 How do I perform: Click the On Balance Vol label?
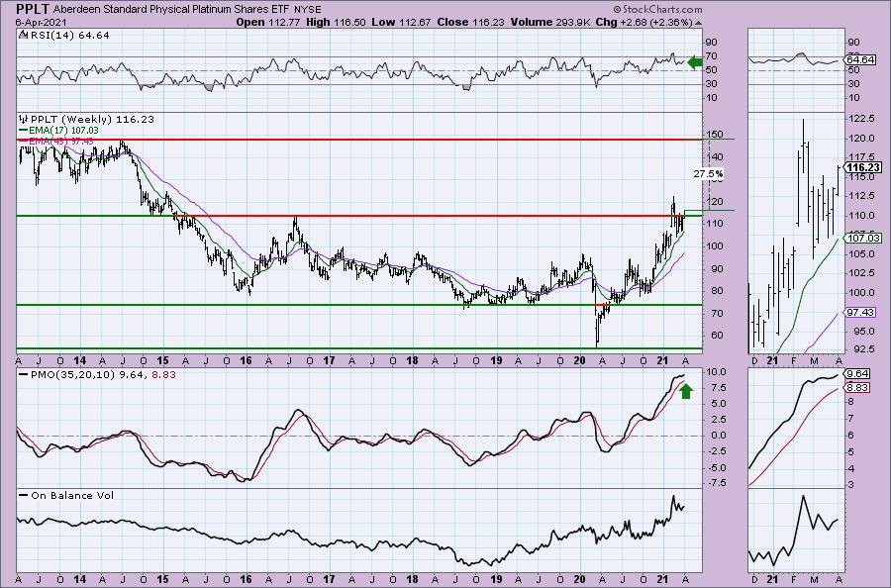coord(72,495)
